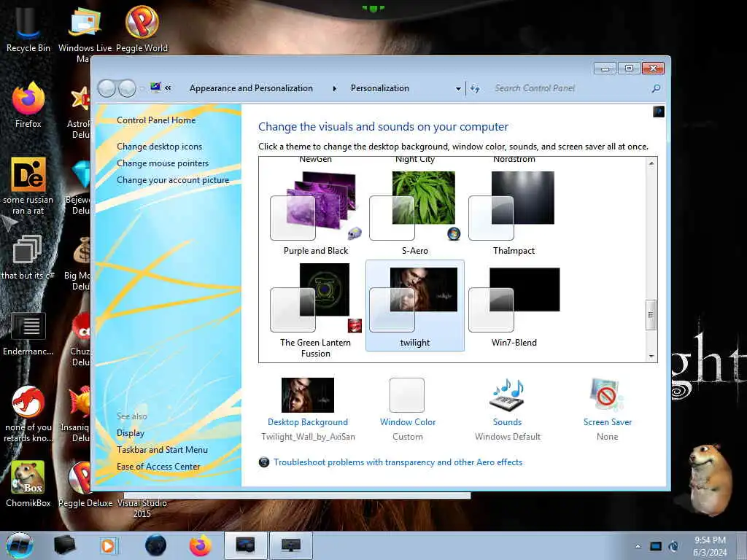
Task: Open the ChomikBox desktop icon
Action: click(28, 483)
